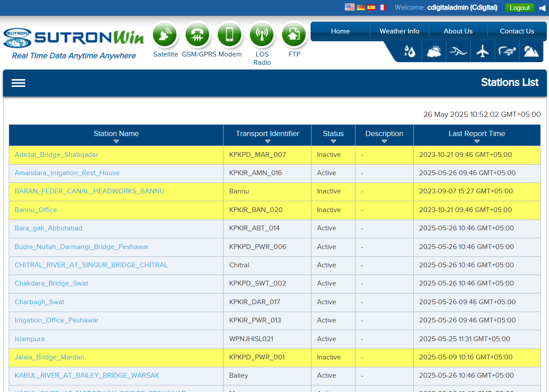
Task: Switch language using the German flag
Action: tap(361, 7)
